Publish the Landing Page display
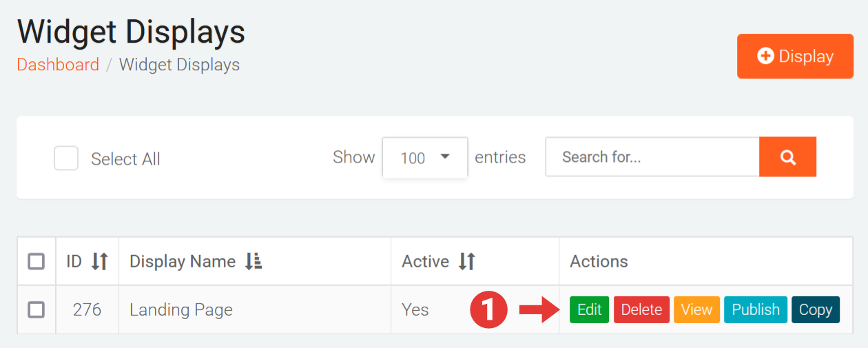 click(755, 310)
